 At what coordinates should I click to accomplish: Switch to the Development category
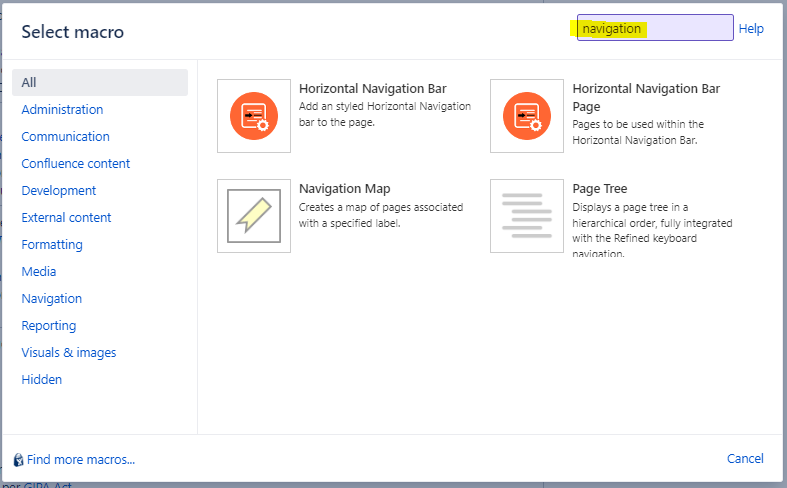[x=59, y=191]
